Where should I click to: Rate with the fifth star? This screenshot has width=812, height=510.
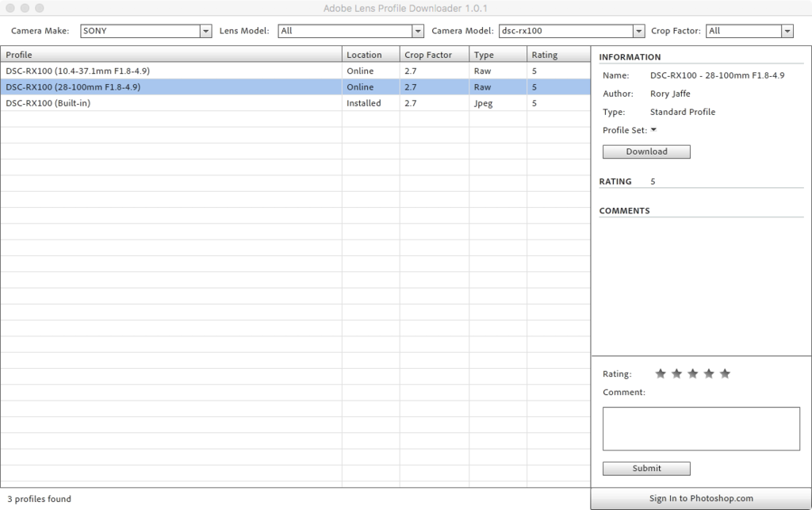(725, 374)
